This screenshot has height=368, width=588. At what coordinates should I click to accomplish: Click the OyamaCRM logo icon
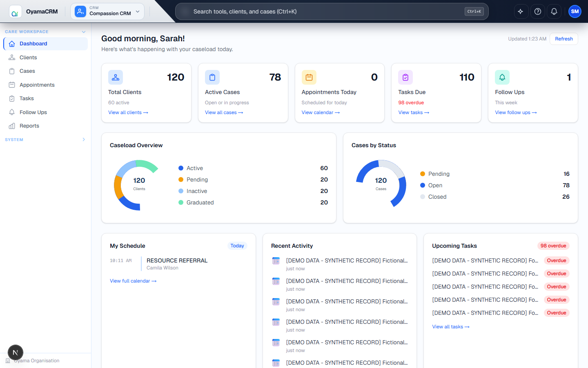coord(16,11)
